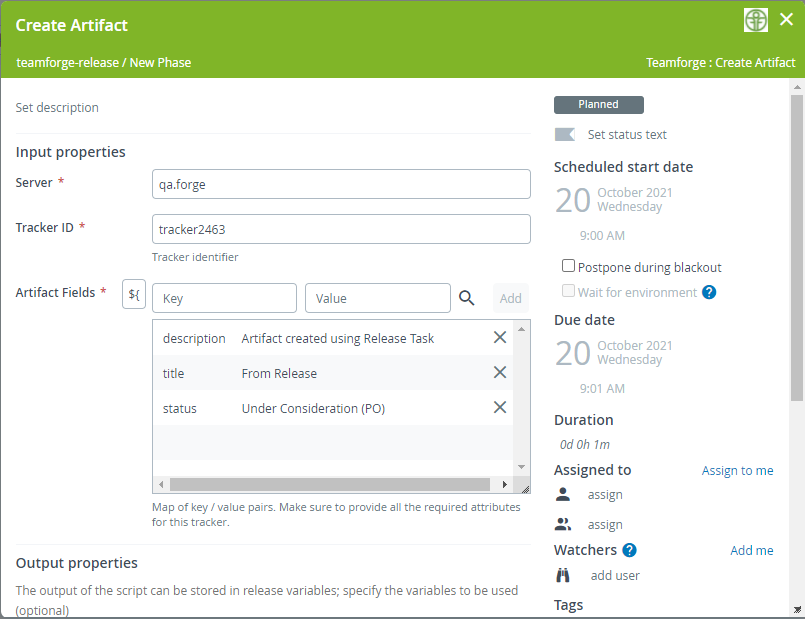Click the binoculars watcher icon
Screen dimensions: 805x619
pyautogui.click(x=563, y=575)
